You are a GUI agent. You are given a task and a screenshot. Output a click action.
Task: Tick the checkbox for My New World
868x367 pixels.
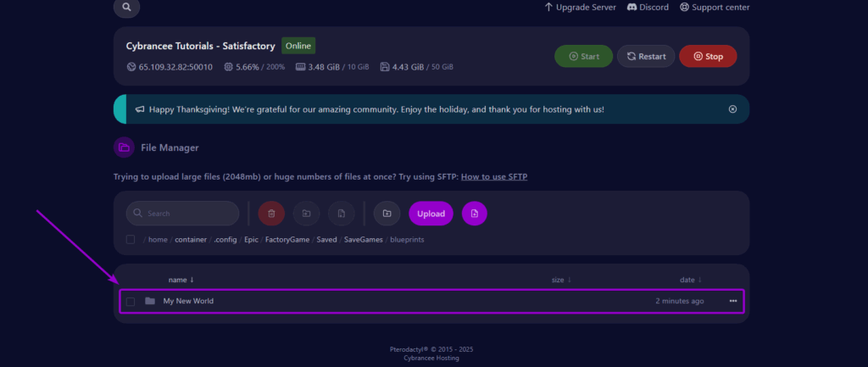click(130, 301)
